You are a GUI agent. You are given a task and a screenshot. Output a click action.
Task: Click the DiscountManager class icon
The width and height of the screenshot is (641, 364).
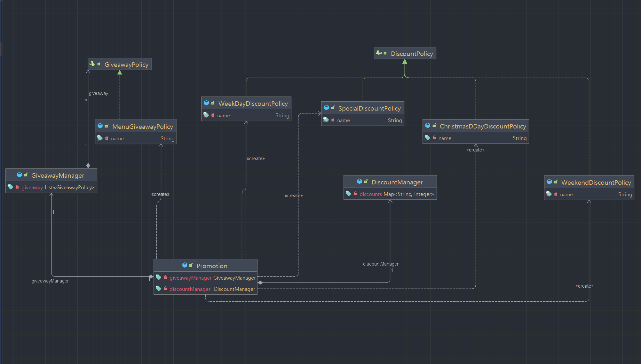pyautogui.click(x=360, y=182)
